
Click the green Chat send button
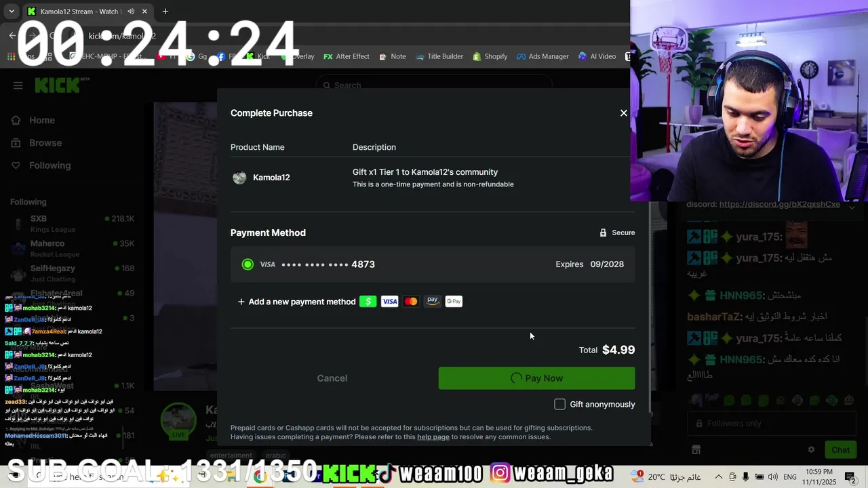point(840,450)
